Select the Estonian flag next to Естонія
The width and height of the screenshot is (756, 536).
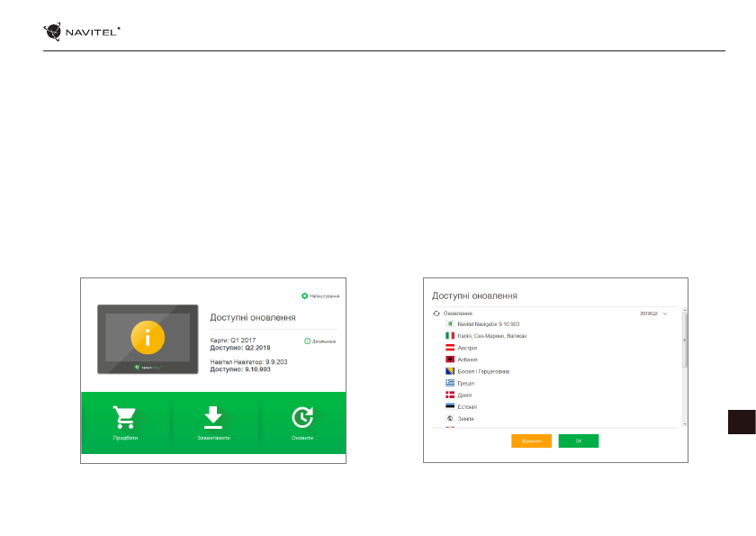(x=450, y=406)
